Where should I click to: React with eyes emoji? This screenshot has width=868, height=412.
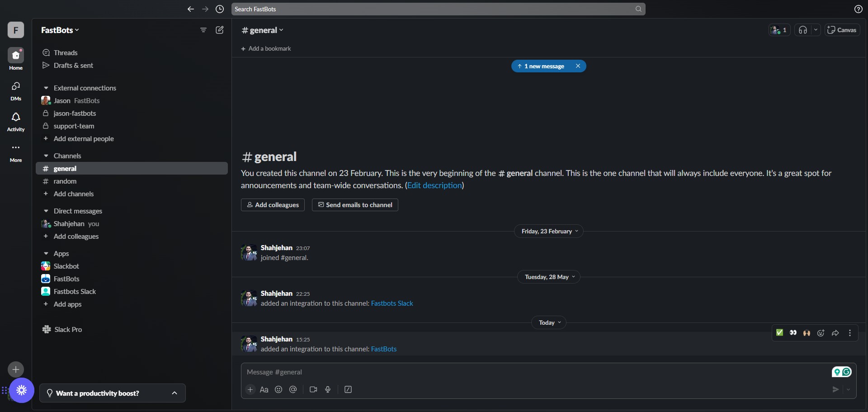(793, 333)
